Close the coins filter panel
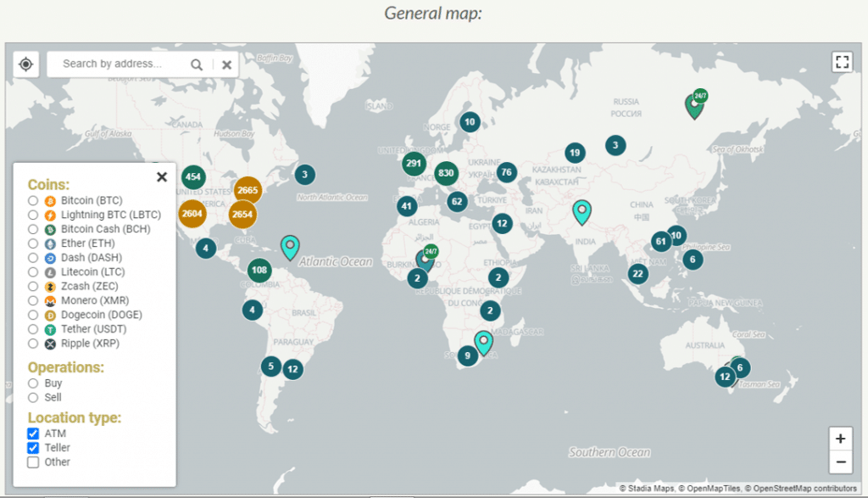Image resolution: width=868 pixels, height=498 pixels. (x=162, y=176)
